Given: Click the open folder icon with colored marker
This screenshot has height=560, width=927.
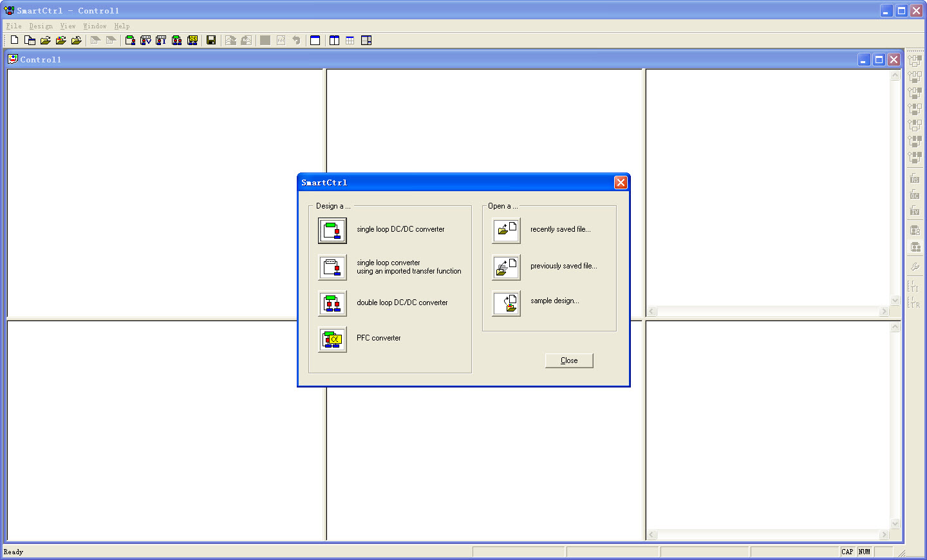Looking at the screenshot, I should (x=61, y=40).
